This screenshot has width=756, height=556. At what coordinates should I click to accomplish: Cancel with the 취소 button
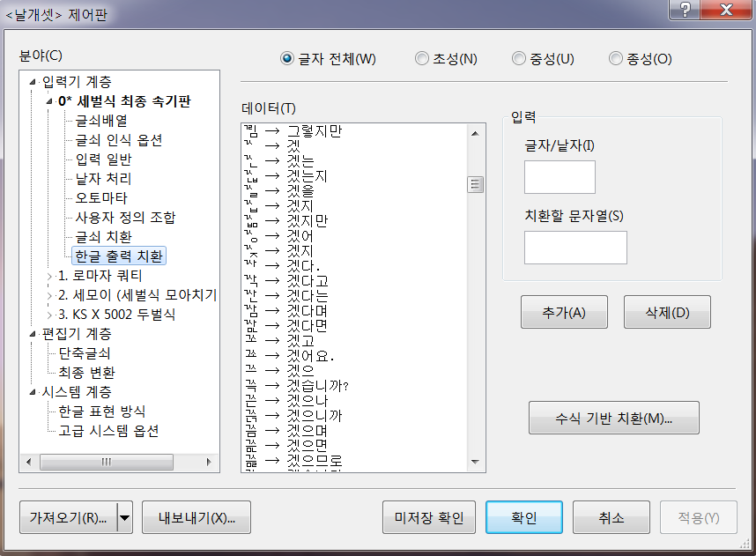point(611,517)
